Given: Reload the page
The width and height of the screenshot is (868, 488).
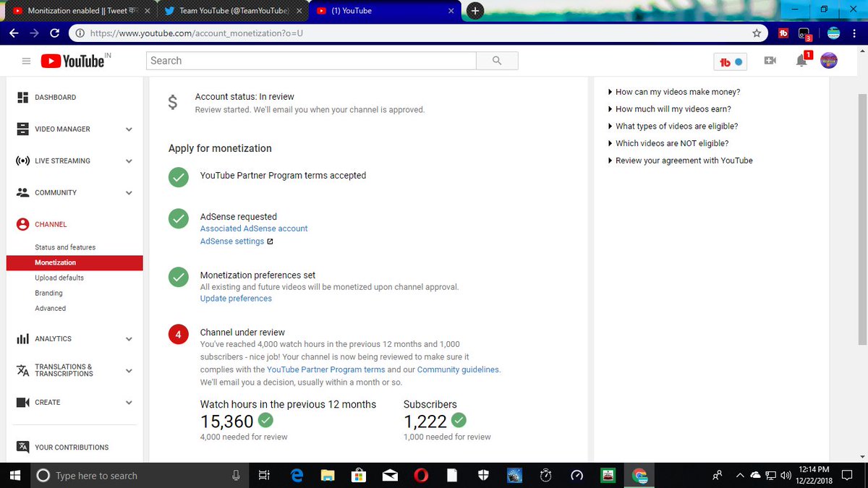Looking at the screenshot, I should click(55, 33).
